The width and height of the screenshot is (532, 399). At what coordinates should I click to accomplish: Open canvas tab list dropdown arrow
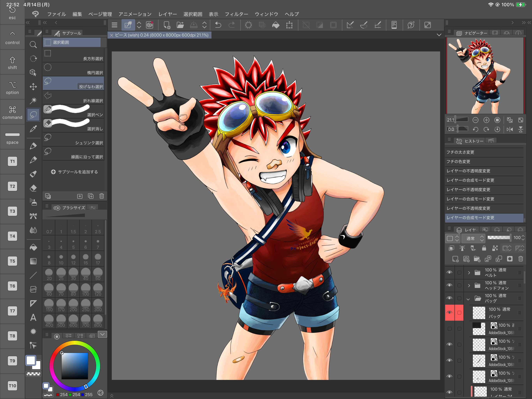(x=439, y=35)
